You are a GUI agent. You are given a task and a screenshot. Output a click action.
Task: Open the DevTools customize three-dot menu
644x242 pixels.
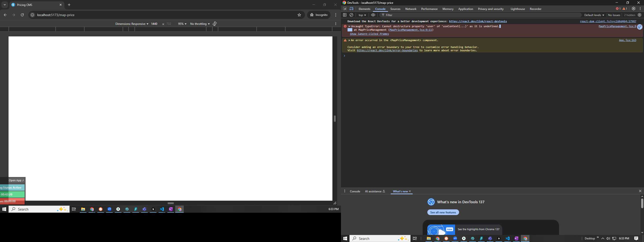click(x=640, y=9)
